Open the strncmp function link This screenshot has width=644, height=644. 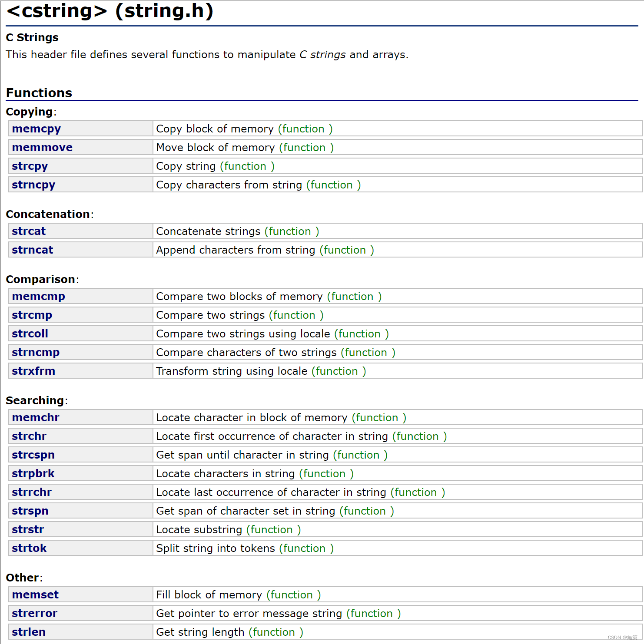(36, 353)
